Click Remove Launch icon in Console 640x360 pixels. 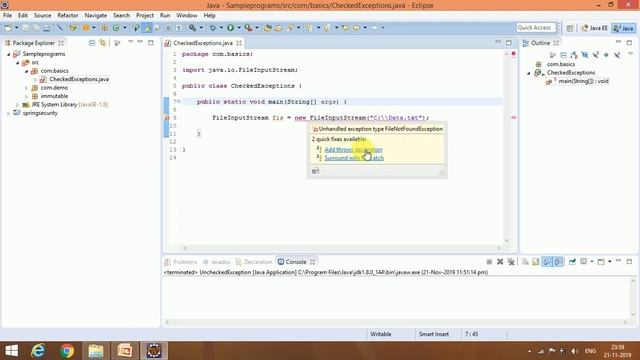[500, 262]
